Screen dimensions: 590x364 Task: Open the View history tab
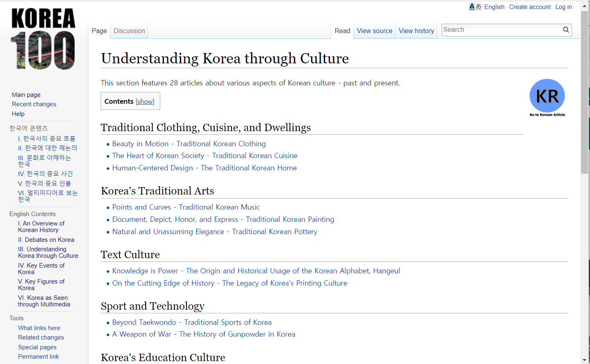click(x=416, y=31)
